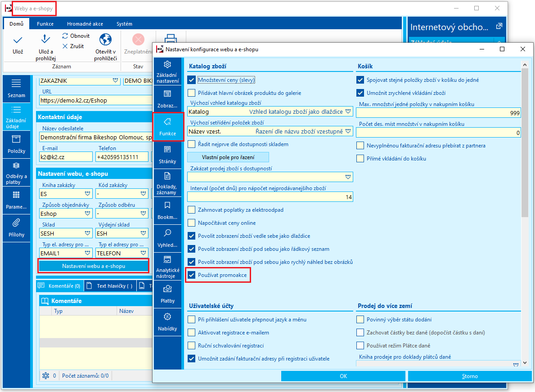Click the Max. množství jedné položky field

click(x=438, y=113)
